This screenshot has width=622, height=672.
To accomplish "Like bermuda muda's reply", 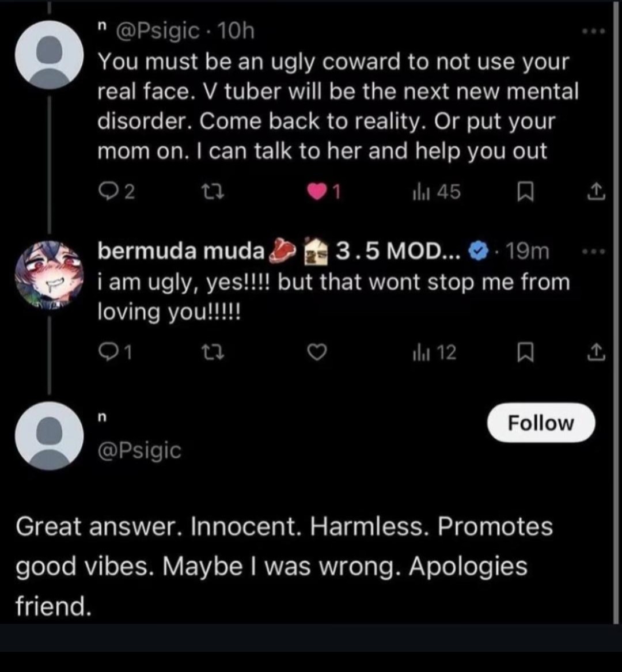I will 318,352.
